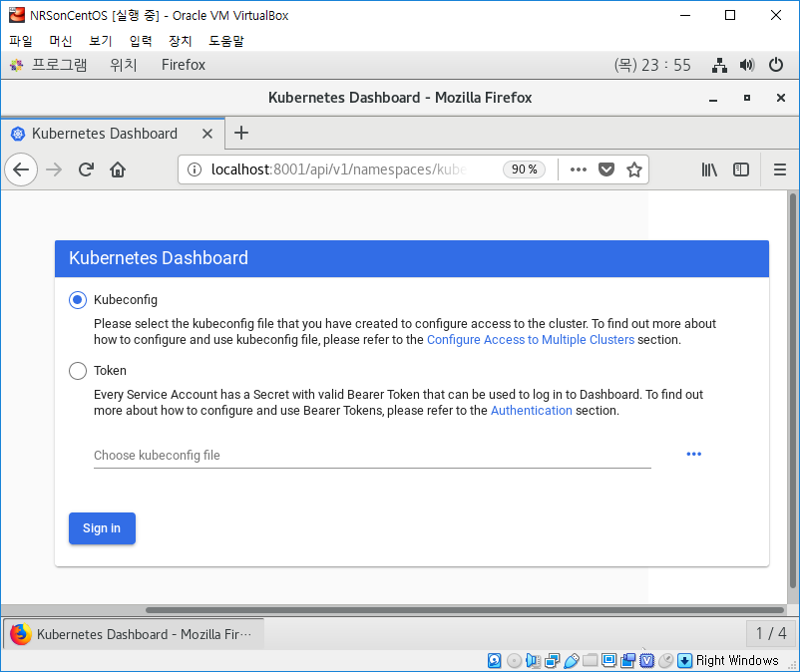Go back to the previous page
The image size is (800, 672).
pyautogui.click(x=21, y=169)
